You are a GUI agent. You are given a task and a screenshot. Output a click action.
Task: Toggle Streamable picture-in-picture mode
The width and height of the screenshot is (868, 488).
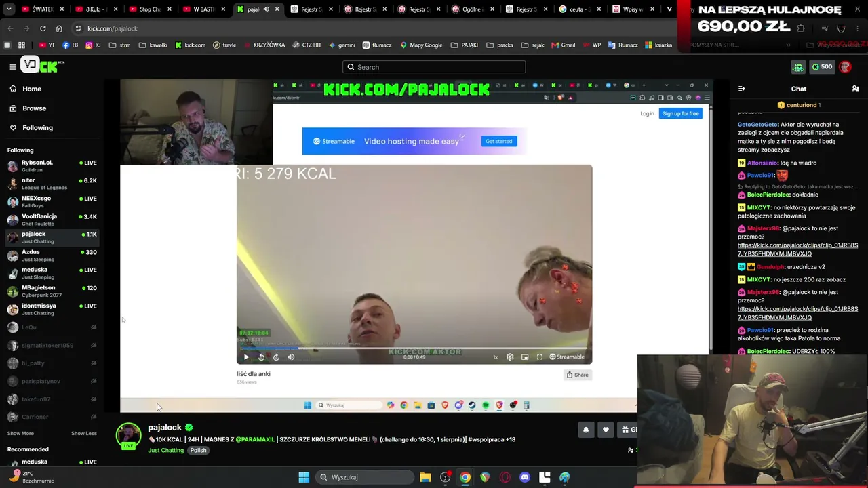point(525,357)
